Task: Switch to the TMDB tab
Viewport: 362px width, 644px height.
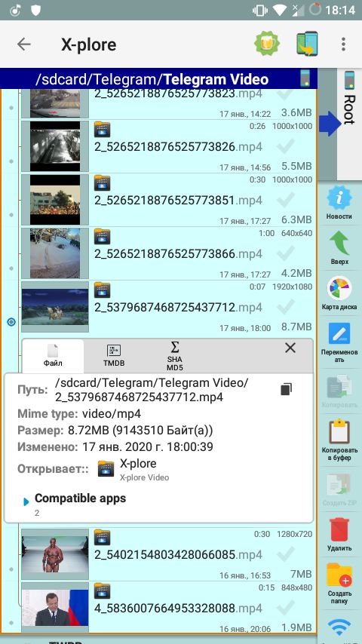Action: pyautogui.click(x=114, y=356)
